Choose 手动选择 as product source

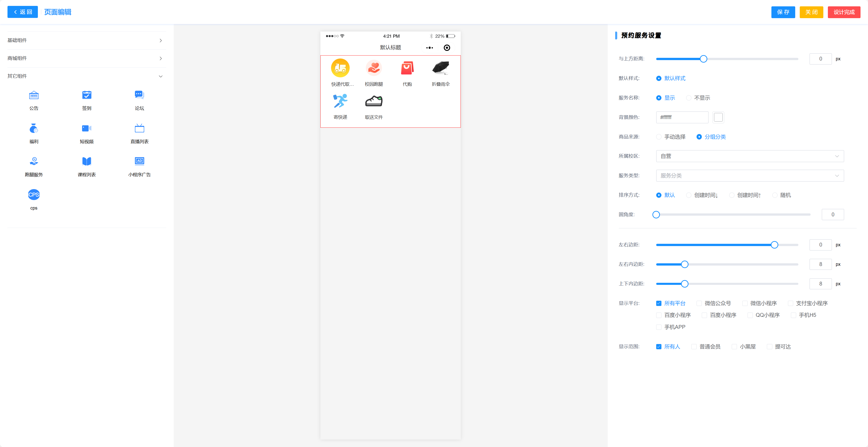(659, 137)
